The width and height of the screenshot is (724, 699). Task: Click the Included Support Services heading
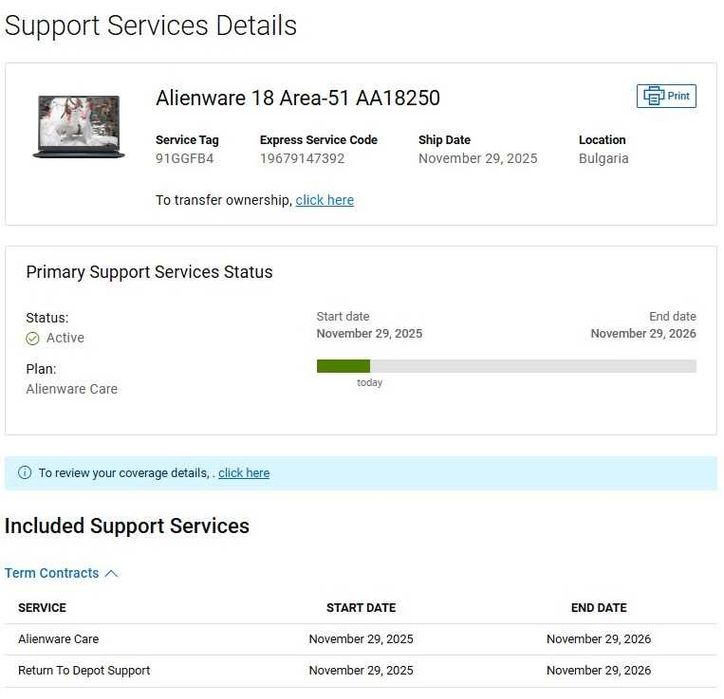click(127, 526)
